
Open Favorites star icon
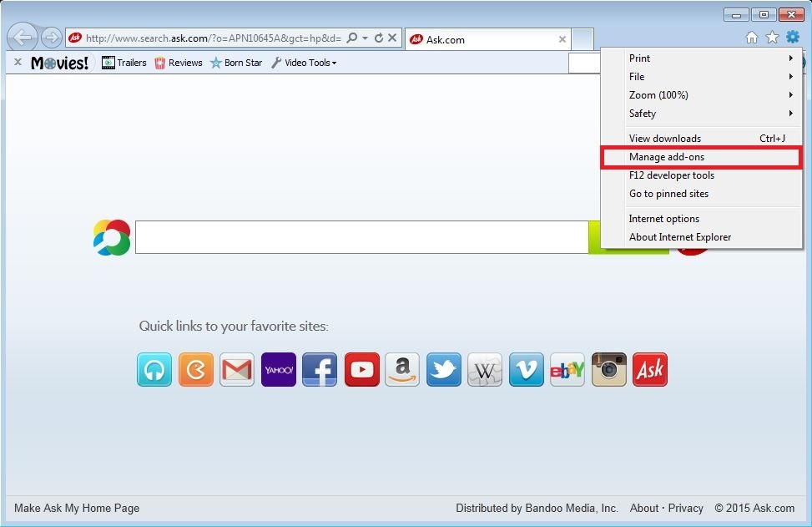[772, 38]
